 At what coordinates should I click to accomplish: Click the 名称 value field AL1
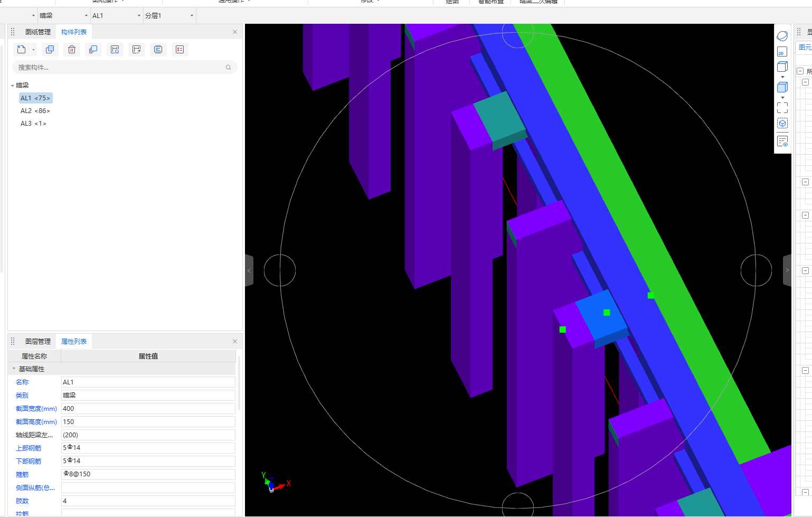(148, 382)
